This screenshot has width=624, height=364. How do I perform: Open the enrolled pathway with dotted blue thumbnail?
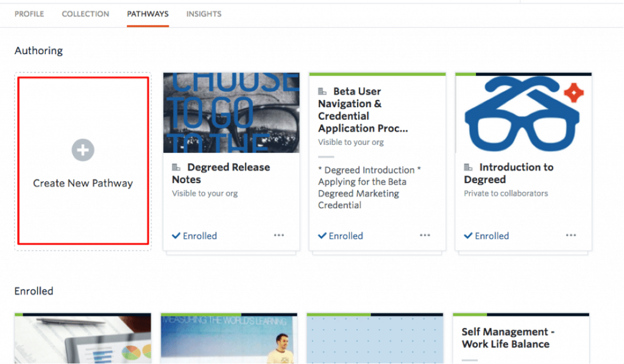375,340
